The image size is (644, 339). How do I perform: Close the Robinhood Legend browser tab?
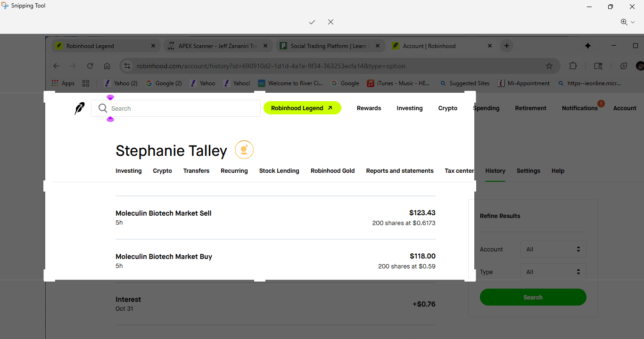(x=153, y=46)
